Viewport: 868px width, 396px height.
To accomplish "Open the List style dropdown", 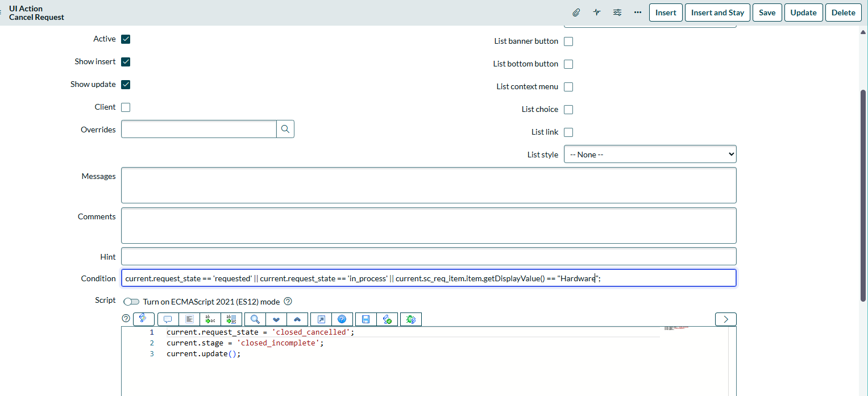I will tap(650, 155).
